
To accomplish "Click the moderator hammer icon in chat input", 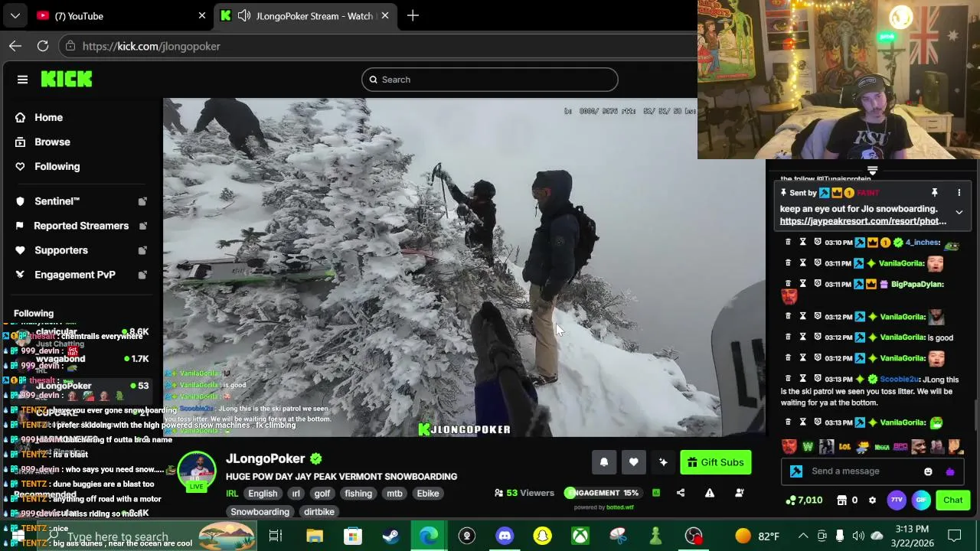I will [x=796, y=471].
